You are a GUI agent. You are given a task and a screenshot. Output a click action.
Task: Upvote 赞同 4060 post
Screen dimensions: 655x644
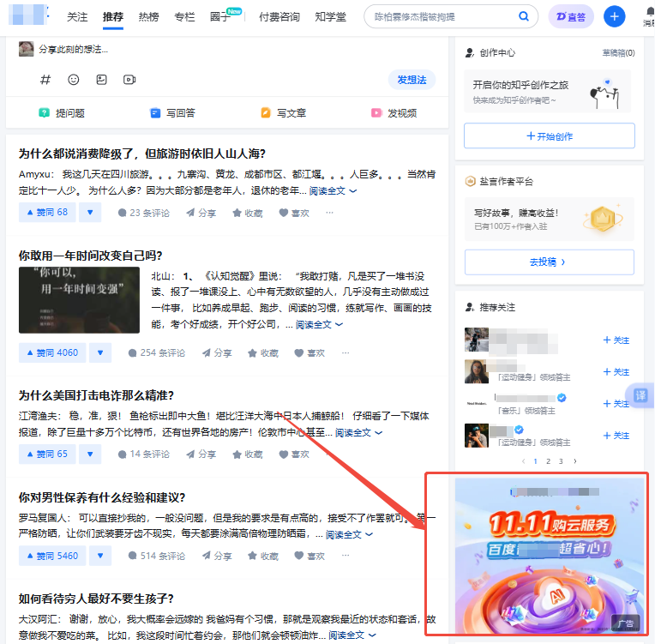52,352
